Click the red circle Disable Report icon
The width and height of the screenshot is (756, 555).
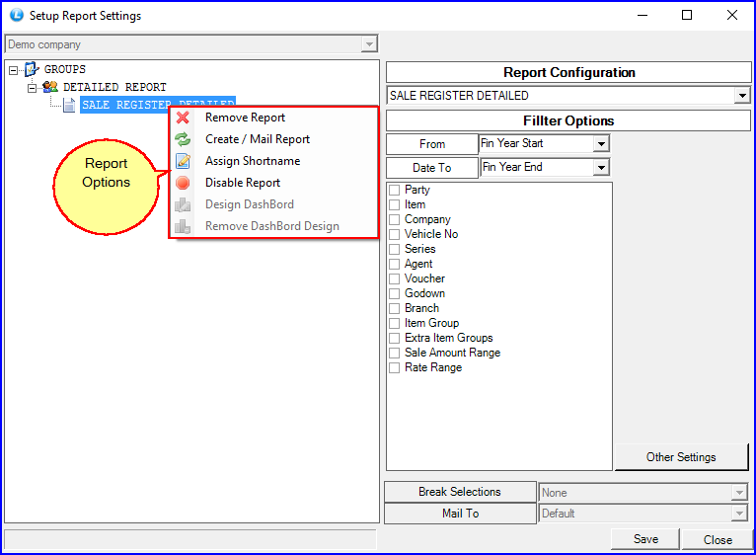pos(183,183)
